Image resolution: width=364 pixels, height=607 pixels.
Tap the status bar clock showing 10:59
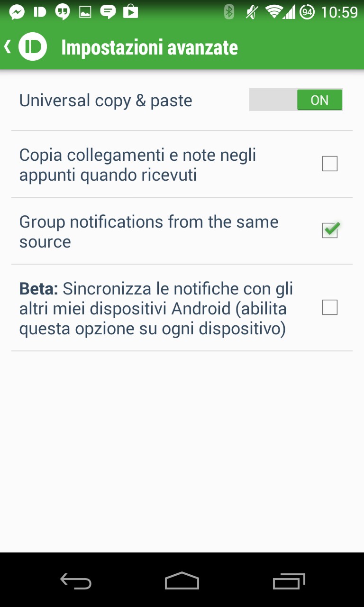point(339,12)
